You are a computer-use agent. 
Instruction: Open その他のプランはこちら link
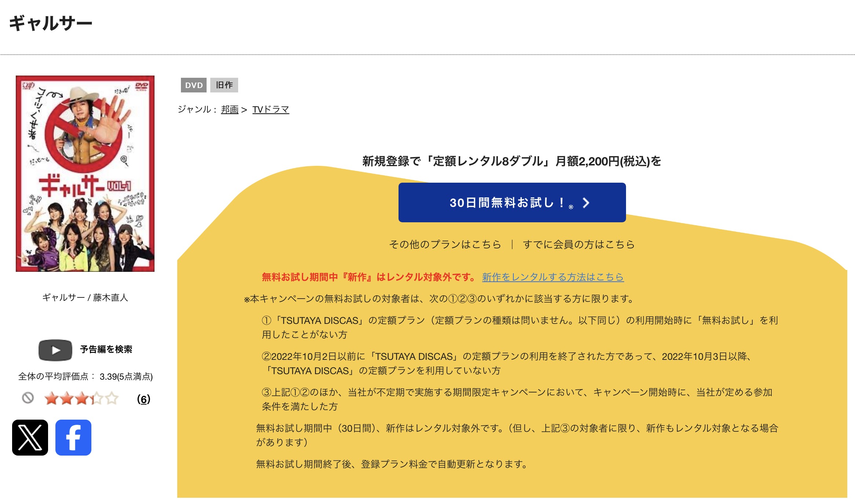point(445,244)
